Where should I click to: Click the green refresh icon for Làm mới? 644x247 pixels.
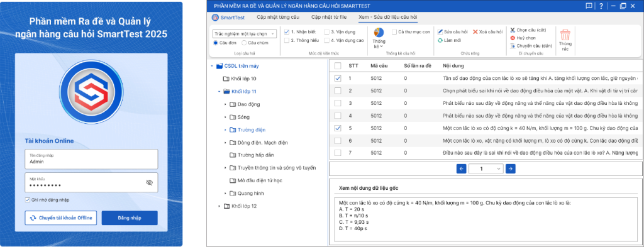(x=440, y=40)
